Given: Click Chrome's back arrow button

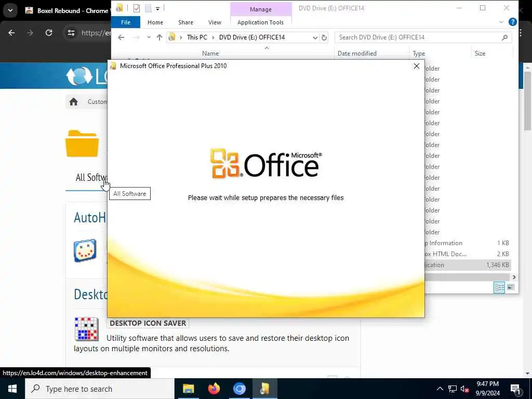Looking at the screenshot, I should 11,33.
